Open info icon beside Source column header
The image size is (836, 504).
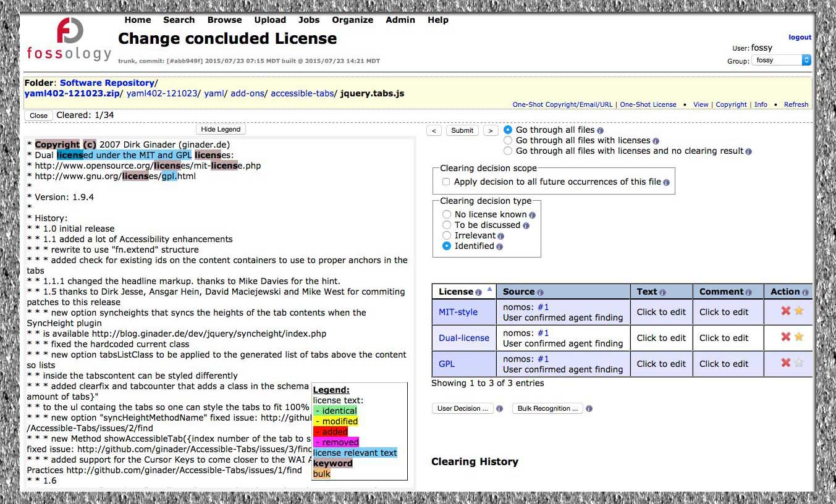(x=540, y=292)
